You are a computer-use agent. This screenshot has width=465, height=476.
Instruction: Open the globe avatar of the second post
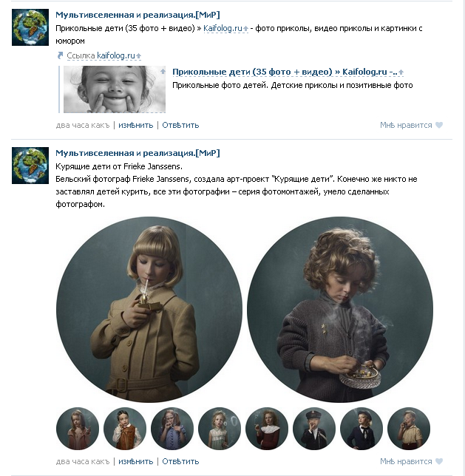pos(30,166)
